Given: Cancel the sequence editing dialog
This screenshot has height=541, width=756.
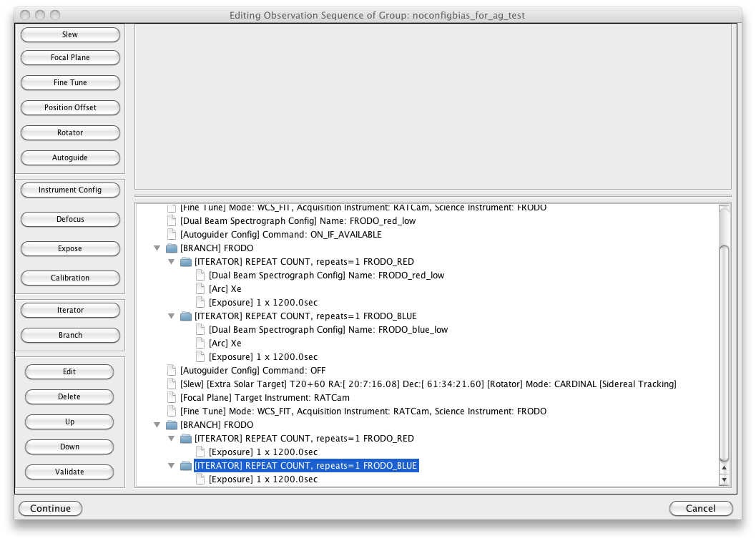Looking at the screenshot, I should click(701, 508).
